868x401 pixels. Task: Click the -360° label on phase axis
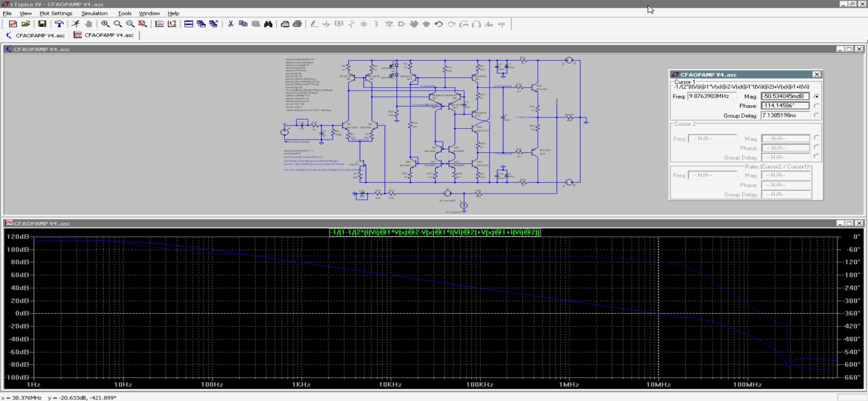pyautogui.click(x=850, y=313)
